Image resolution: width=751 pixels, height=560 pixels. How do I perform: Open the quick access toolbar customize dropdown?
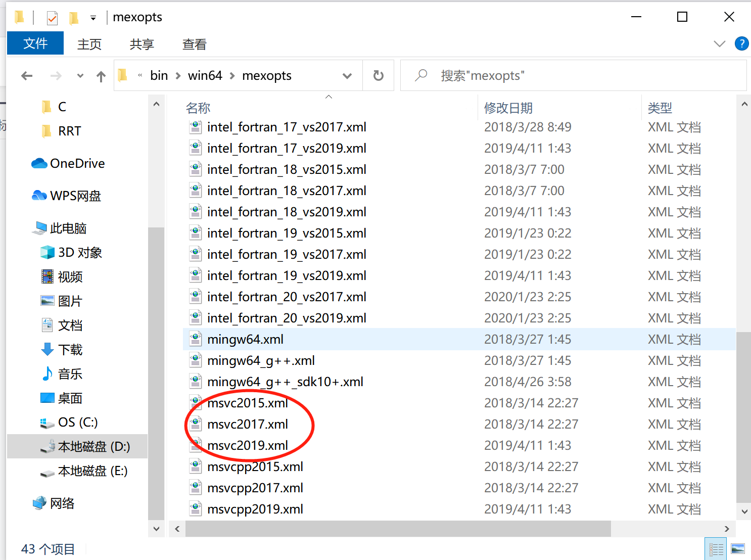tap(93, 17)
